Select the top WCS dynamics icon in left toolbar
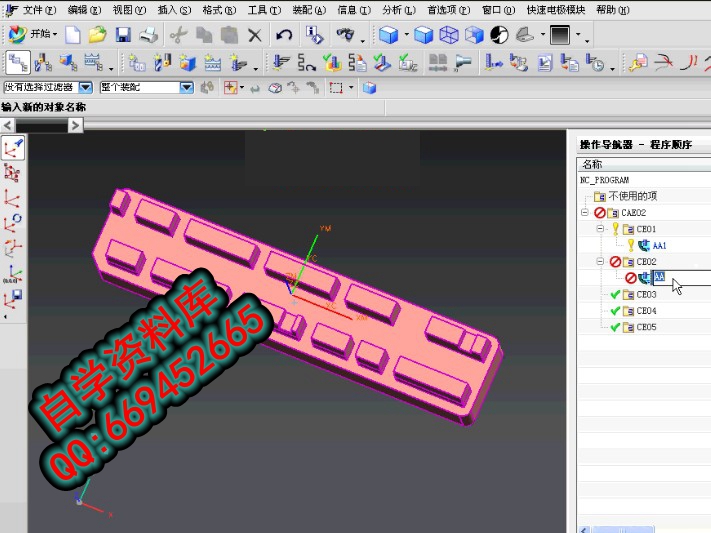The image size is (711, 533). (13, 148)
